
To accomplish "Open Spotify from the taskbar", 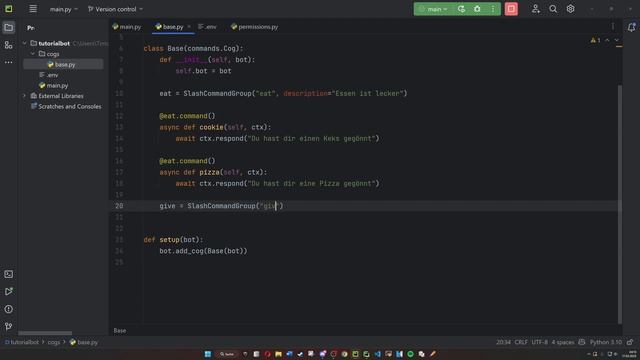I will (x=411, y=354).
